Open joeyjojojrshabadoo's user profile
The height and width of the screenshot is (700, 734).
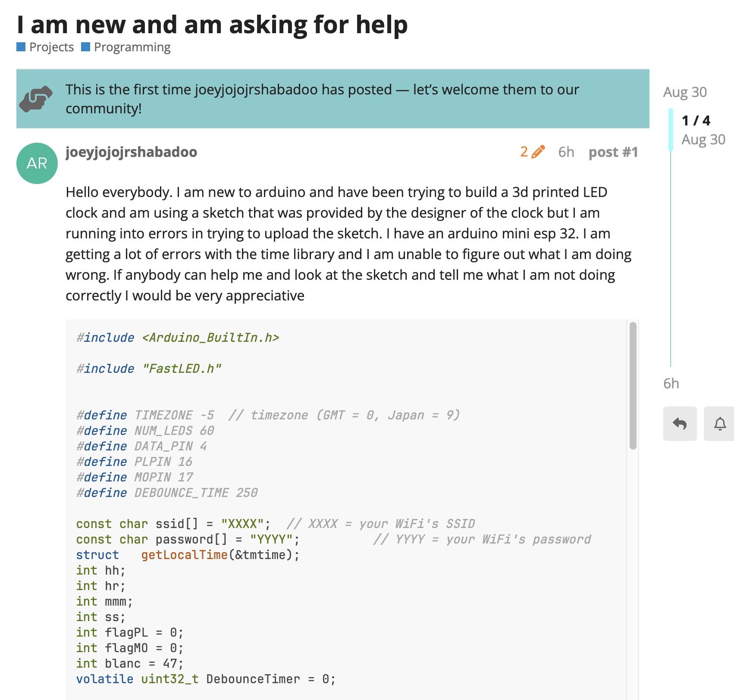(131, 152)
